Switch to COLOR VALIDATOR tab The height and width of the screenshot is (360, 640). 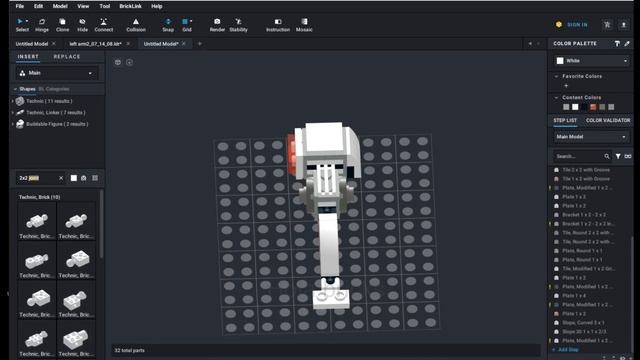[608, 120]
